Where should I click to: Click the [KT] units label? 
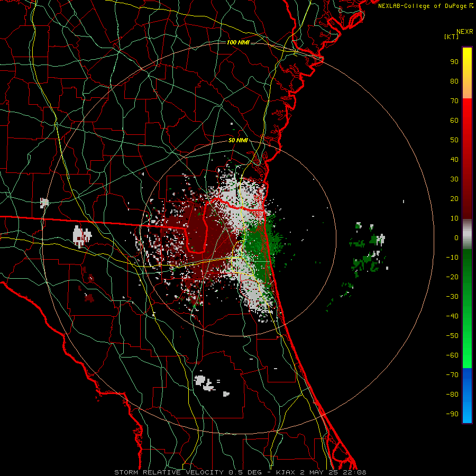point(451,36)
